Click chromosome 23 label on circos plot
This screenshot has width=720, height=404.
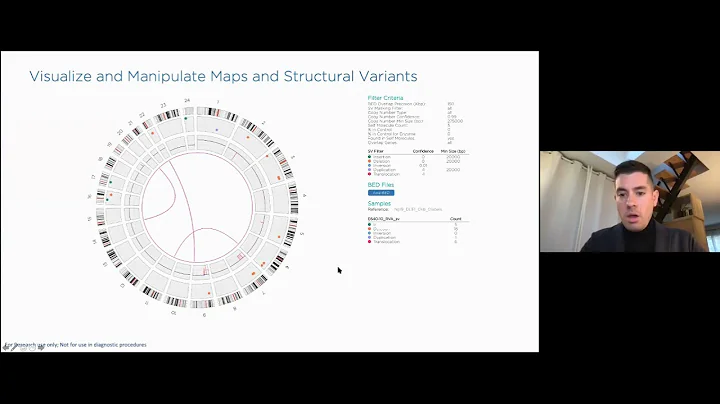point(163,106)
